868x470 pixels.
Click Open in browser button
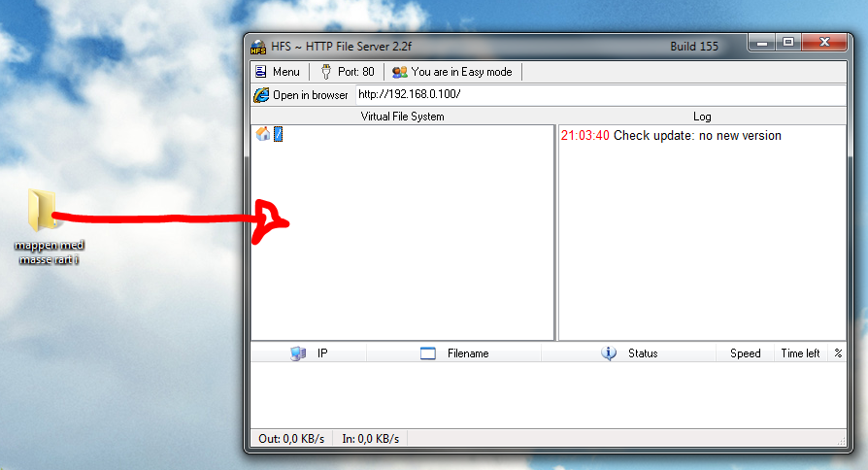point(302,95)
